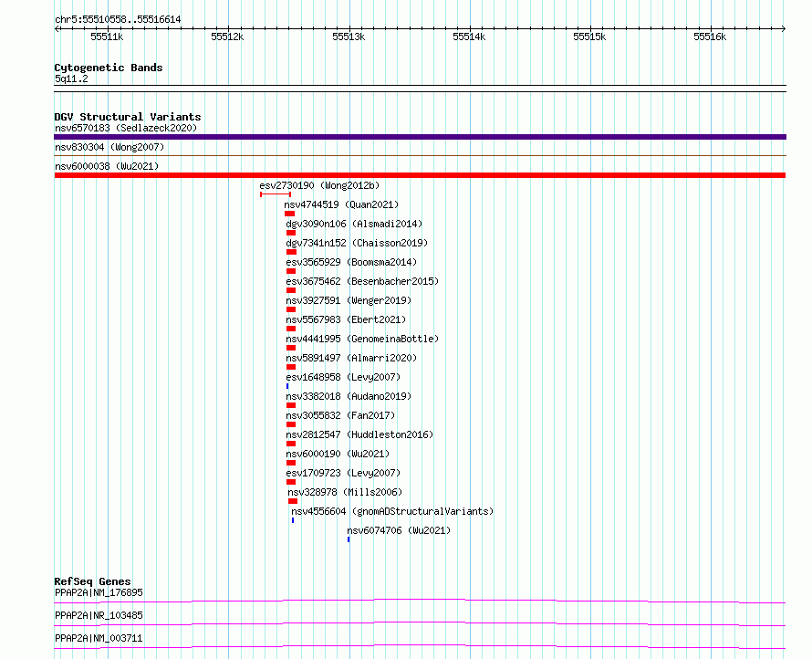Open the esv2730190 (Wong2012b) label
This screenshot has width=812, height=659.
point(319,185)
